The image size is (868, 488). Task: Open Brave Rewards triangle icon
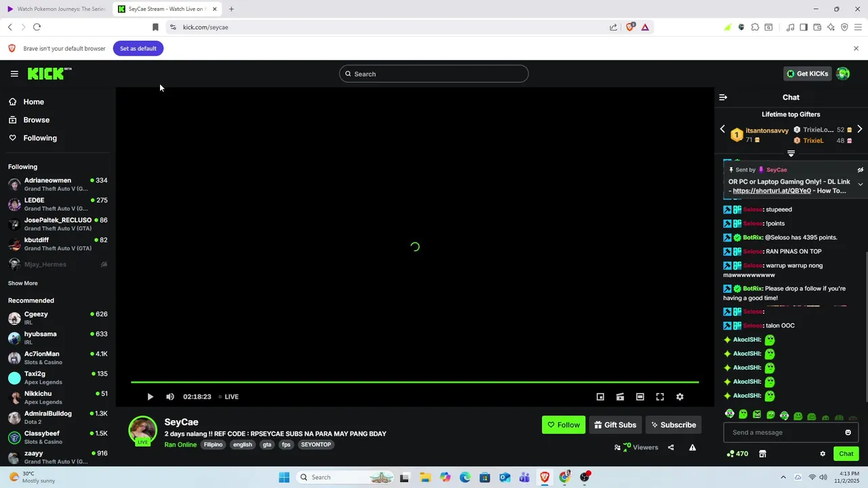645,27
